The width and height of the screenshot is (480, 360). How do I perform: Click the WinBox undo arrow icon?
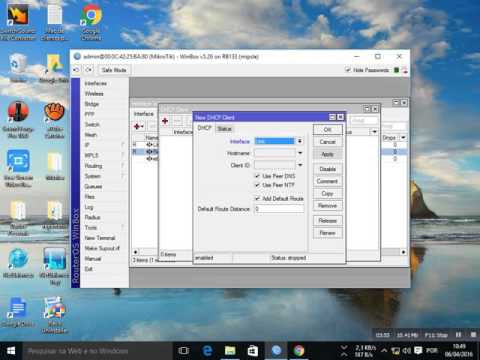pyautogui.click(x=76, y=70)
